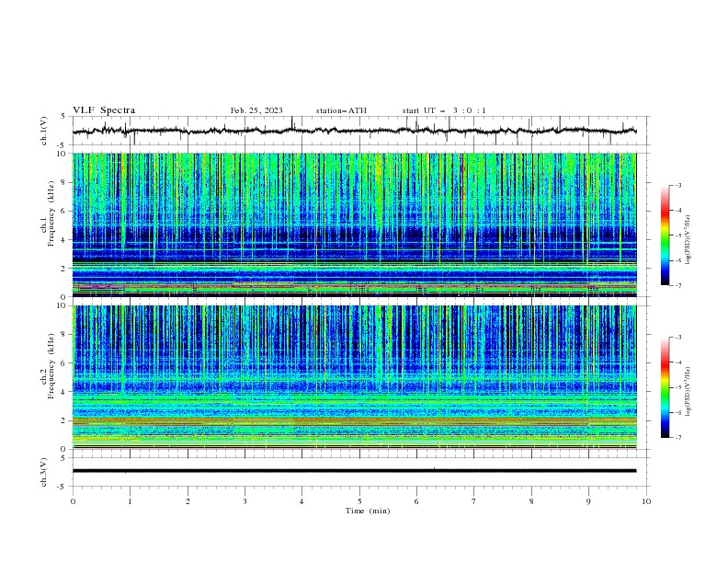Click the "6" kHz tick on ch.2 frequency axis
The height and width of the screenshot is (563, 728).
(x=64, y=363)
